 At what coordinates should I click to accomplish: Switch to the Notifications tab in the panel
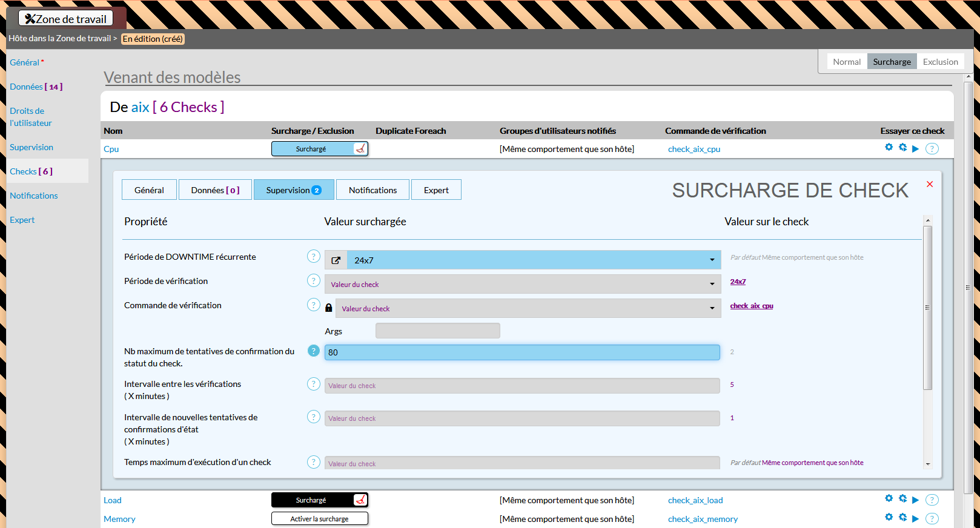[372, 190]
